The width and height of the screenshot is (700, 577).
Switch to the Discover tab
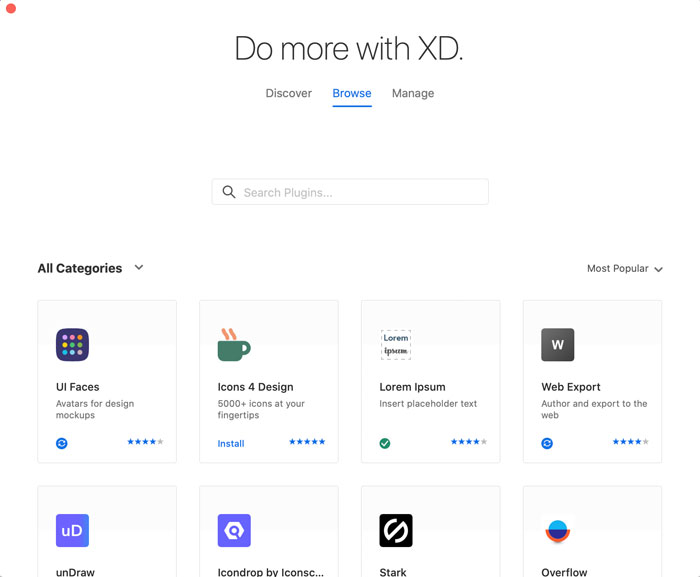click(x=289, y=93)
